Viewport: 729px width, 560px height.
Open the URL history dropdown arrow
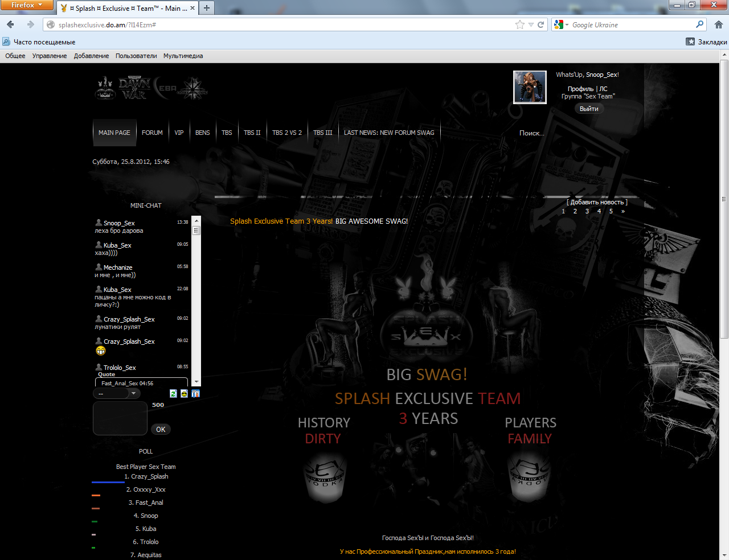[531, 25]
